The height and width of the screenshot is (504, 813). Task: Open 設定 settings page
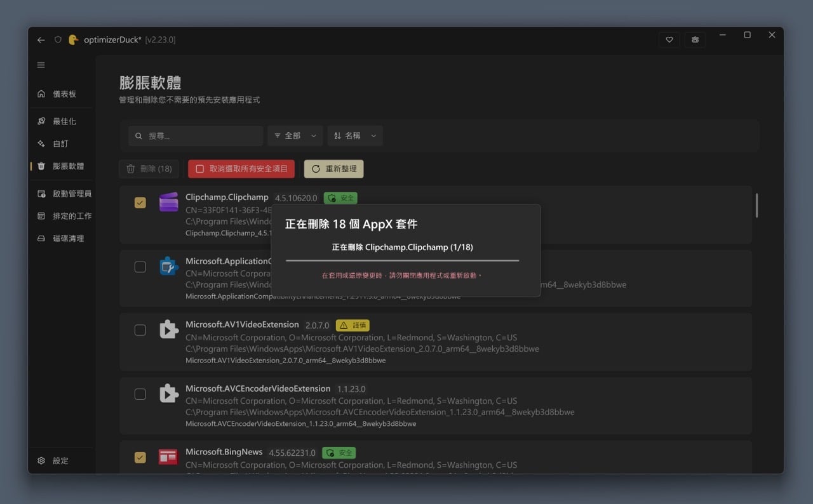[x=62, y=460]
